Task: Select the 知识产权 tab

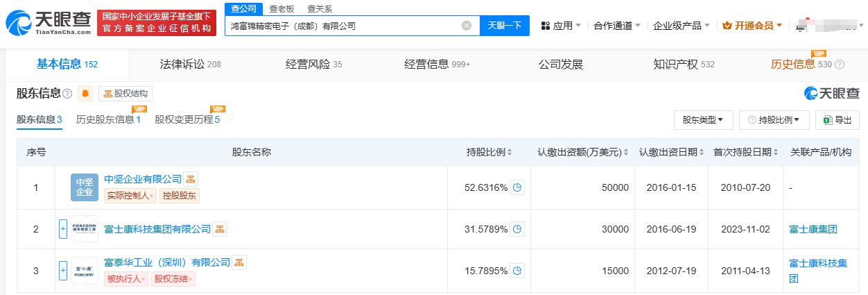Action: (684, 65)
